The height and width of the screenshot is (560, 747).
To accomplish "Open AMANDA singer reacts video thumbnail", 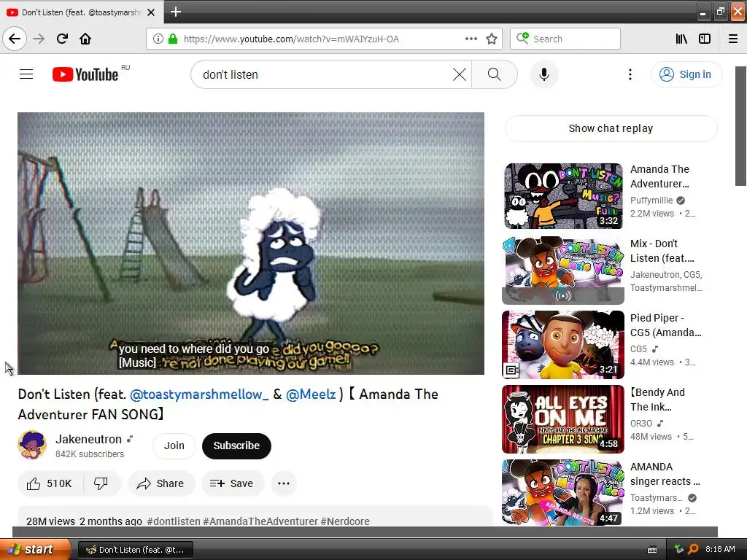I will pos(563,492).
